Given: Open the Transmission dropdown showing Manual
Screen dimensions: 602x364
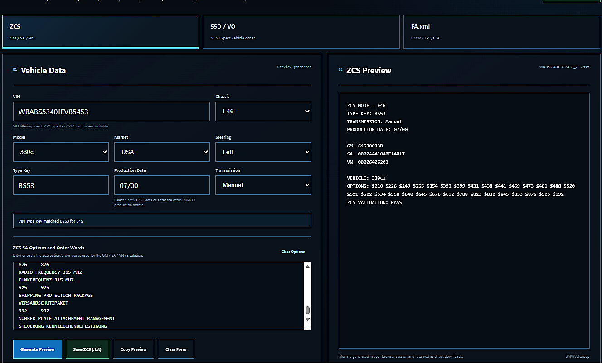Looking at the screenshot, I should (263, 185).
